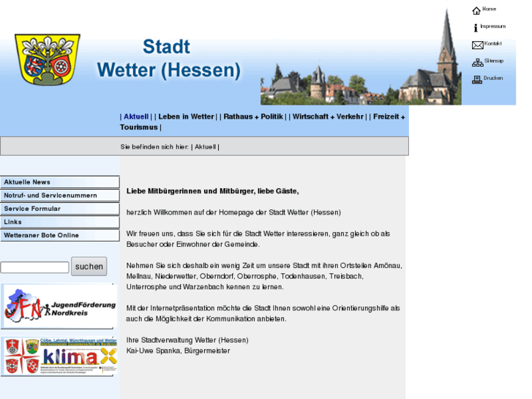
Task: Open the Kontakt text link
Action: pos(492,43)
